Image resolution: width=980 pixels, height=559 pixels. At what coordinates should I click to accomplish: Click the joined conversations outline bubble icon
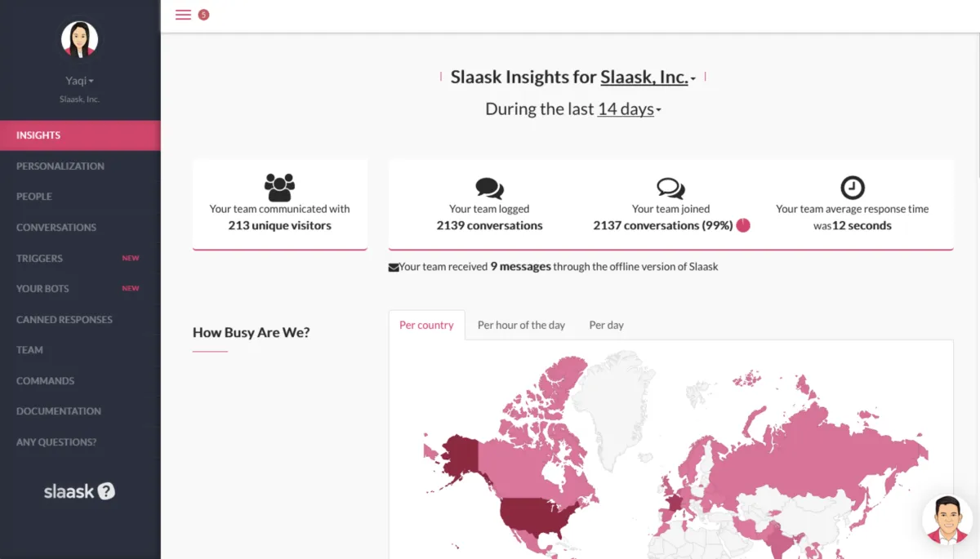(670, 189)
